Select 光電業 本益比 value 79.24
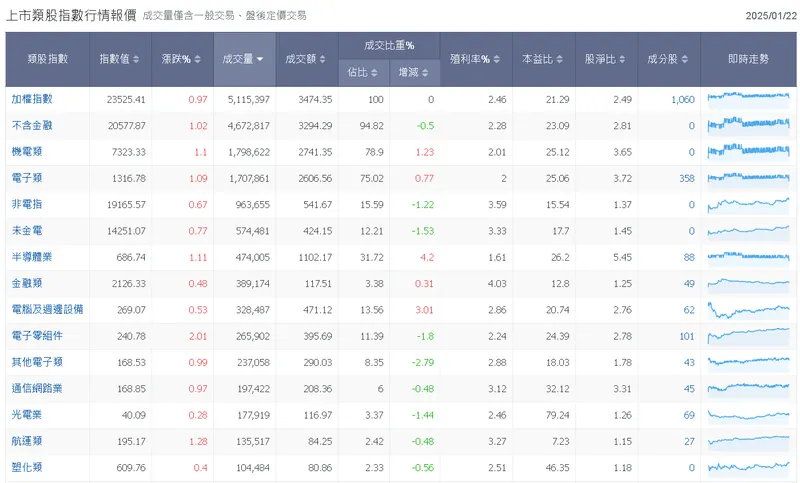This screenshot has height=483, width=800. 557,415
